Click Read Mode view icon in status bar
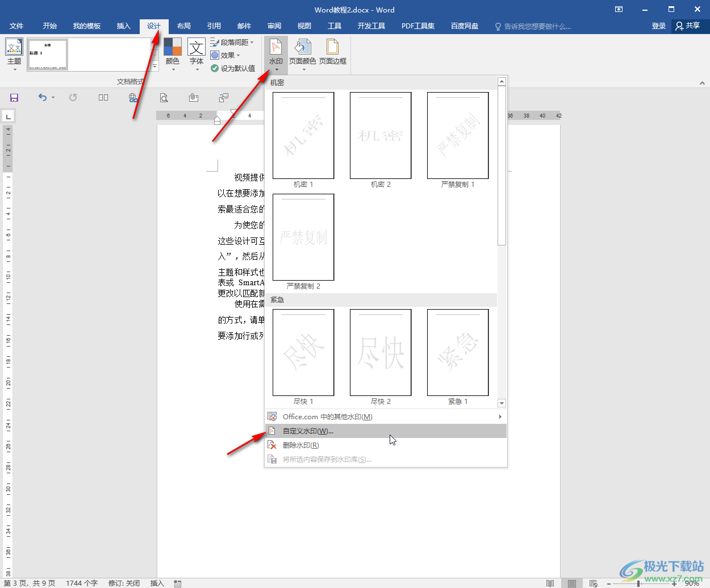Viewport: 710px width, 588px height. pyautogui.click(x=550, y=583)
